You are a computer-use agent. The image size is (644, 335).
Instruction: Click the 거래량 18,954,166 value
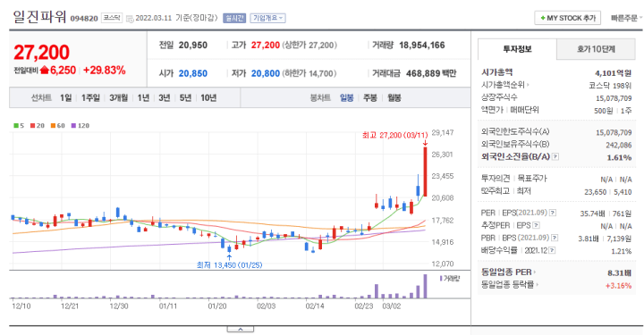click(422, 45)
